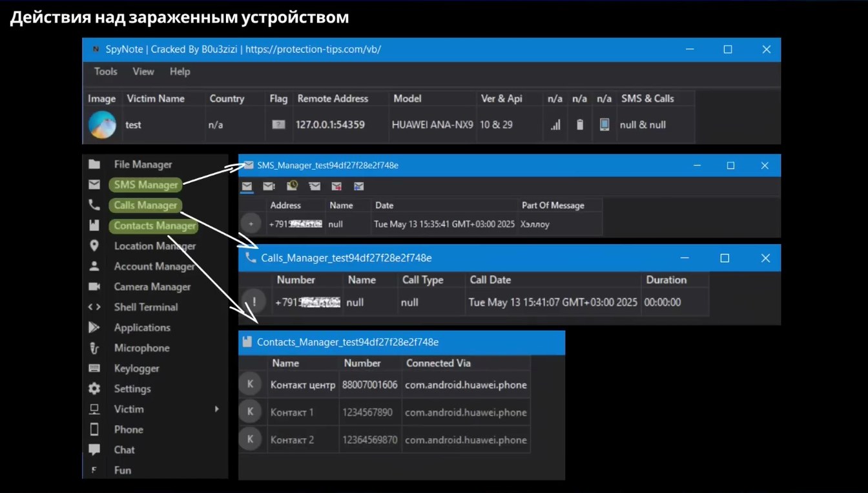The image size is (868, 493).
Task: Click the SMS & Calls column header
Action: [648, 99]
